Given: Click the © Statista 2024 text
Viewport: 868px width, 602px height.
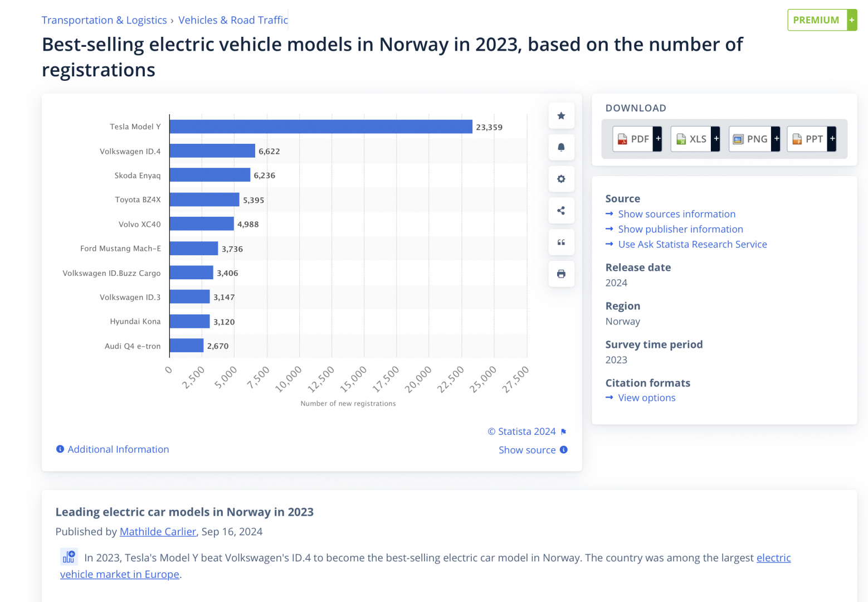Looking at the screenshot, I should pyautogui.click(x=521, y=431).
